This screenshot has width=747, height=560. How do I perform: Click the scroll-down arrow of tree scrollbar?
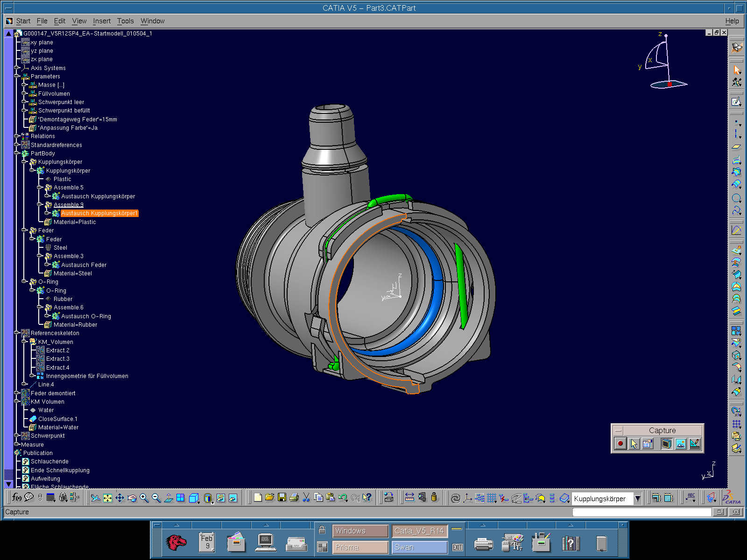(8, 484)
